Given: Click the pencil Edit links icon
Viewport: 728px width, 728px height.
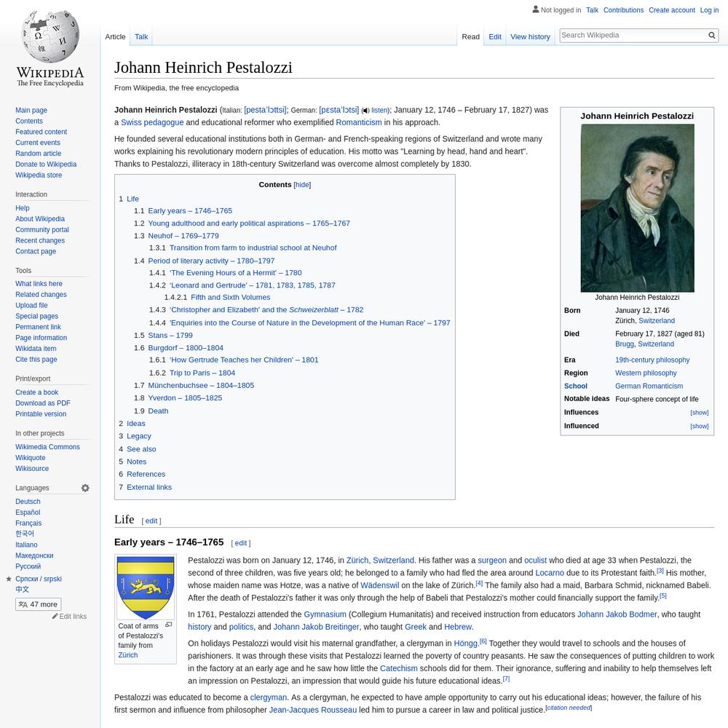Looking at the screenshot, I should [55, 616].
